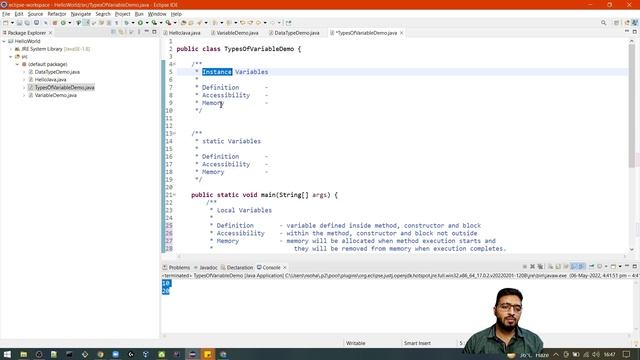Click 'Local Variables' comment on line 23

(x=244, y=210)
